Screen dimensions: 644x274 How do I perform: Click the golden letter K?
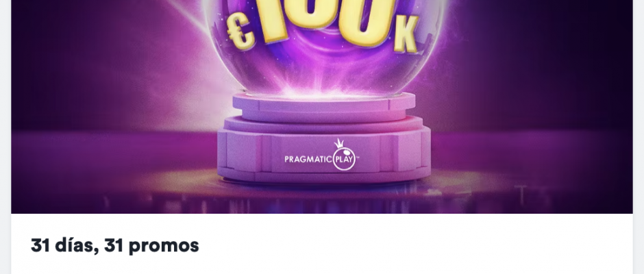[406, 34]
